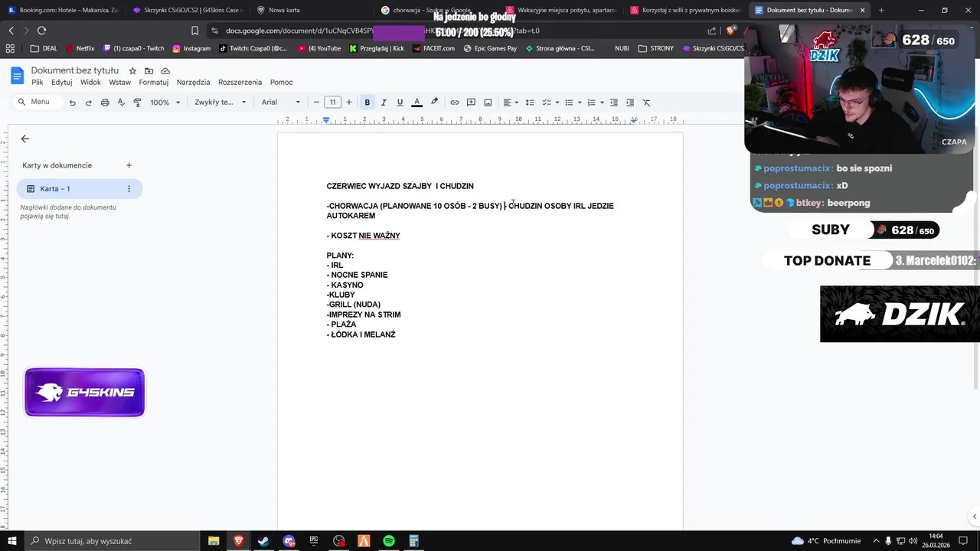
Task: Expand the checklist options arrow
Action: [x=557, y=103]
